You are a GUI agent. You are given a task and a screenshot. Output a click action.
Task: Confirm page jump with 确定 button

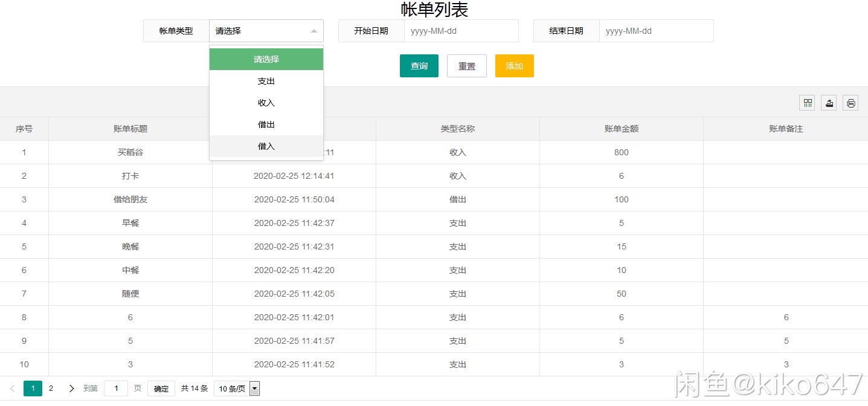tap(161, 388)
